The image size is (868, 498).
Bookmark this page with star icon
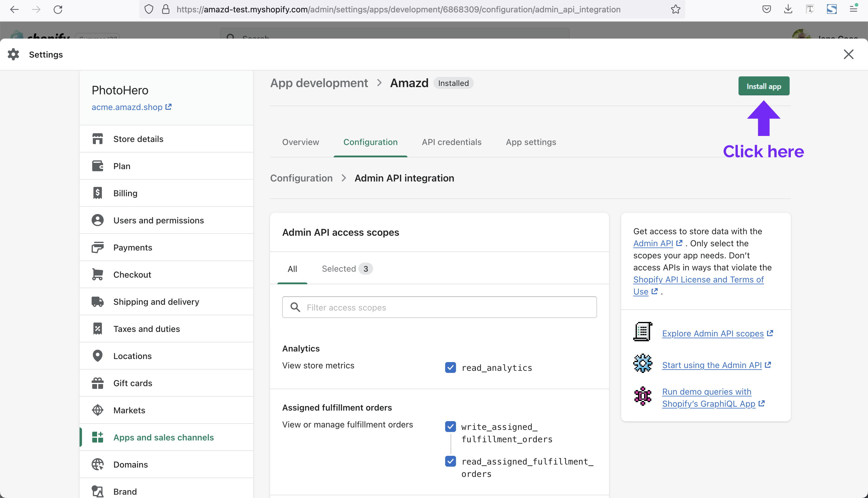[675, 9]
